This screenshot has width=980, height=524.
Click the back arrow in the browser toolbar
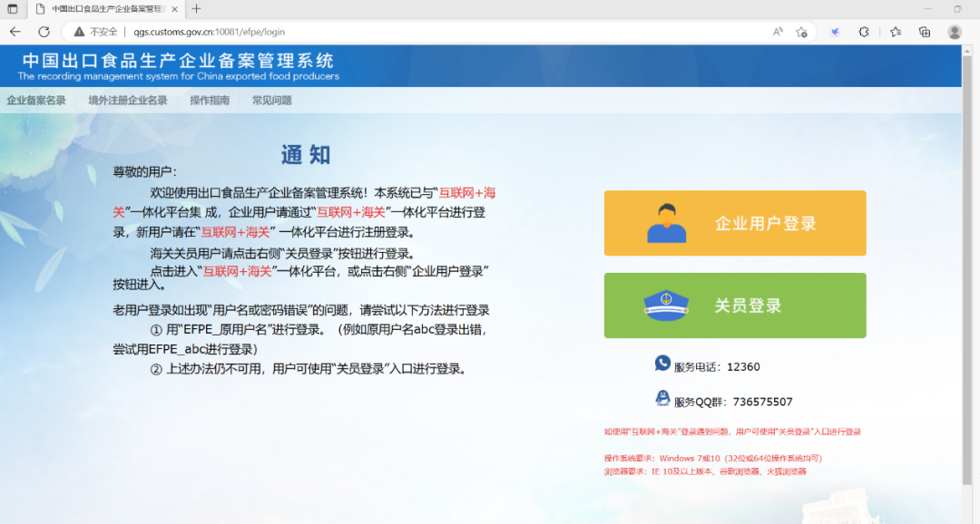(x=15, y=30)
